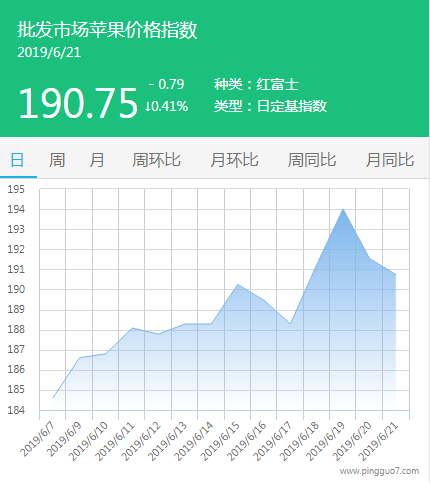Image resolution: width=430 pixels, height=483 pixels.
Task: Click the change value - 0.79
Action: (166, 84)
